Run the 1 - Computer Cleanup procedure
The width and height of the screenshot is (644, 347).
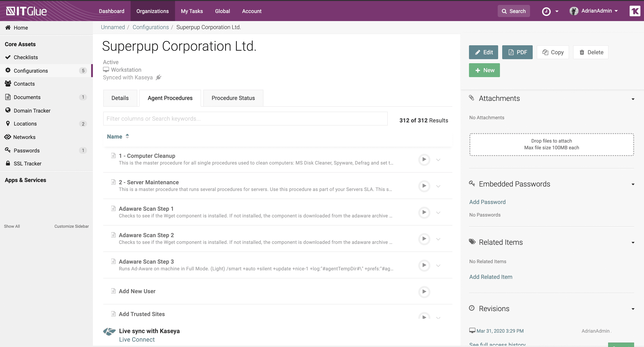click(x=424, y=159)
